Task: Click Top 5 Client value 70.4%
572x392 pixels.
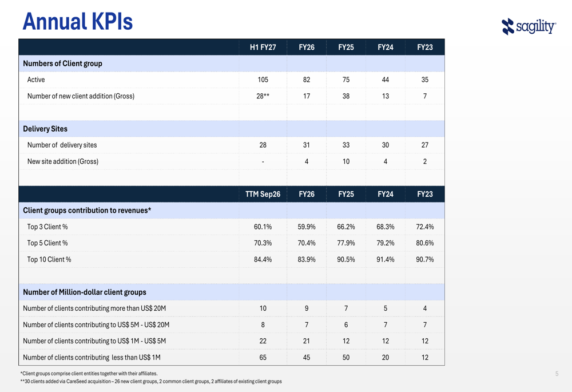Action: coord(307,243)
